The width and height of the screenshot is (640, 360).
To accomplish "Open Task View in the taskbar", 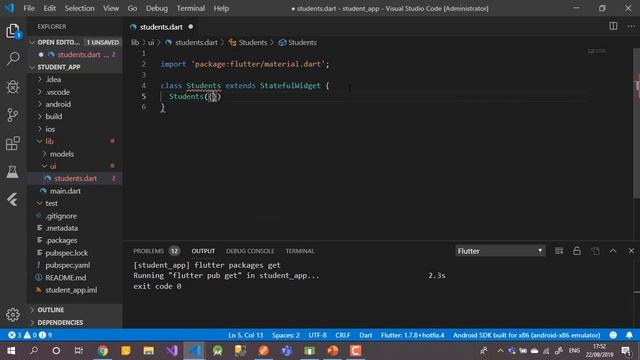I will 78,351.
